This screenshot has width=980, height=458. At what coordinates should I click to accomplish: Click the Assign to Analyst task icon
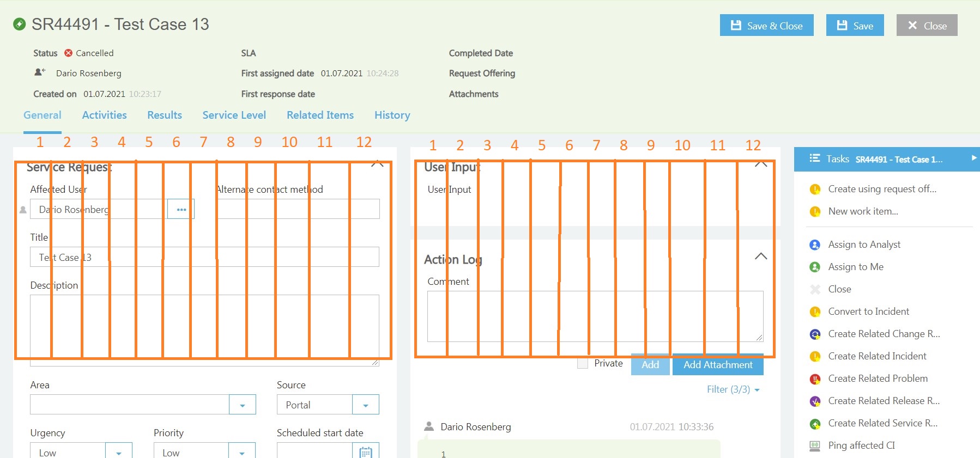point(815,245)
